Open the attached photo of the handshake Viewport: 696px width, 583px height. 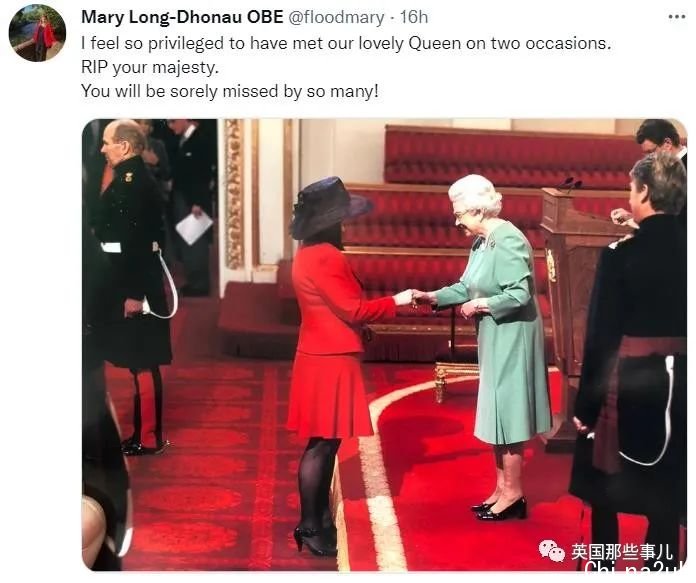tap(384, 345)
